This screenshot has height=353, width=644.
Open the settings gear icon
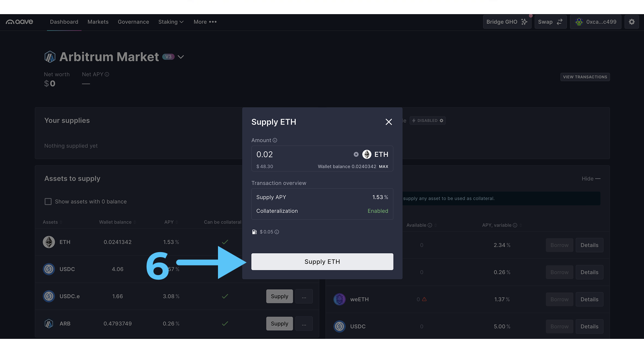(631, 22)
